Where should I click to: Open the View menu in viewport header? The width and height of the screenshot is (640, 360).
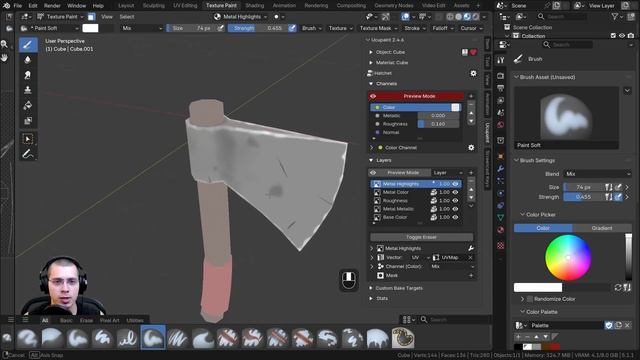107,17
